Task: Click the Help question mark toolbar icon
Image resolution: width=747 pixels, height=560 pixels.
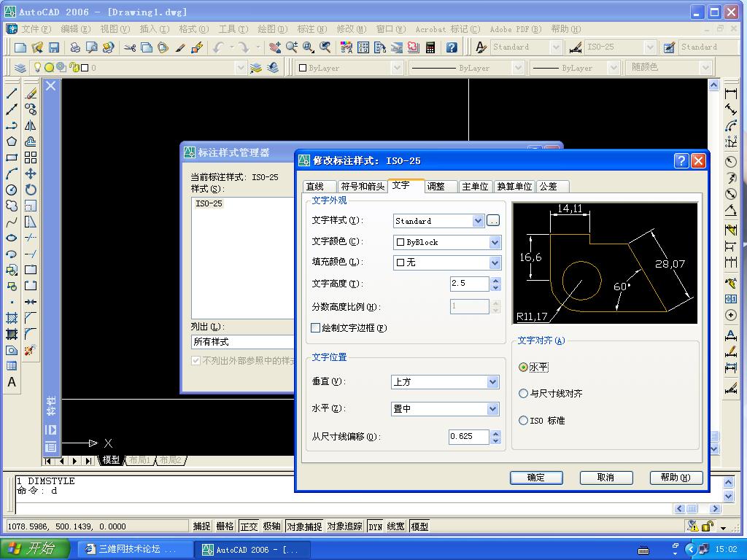Action: 451,47
